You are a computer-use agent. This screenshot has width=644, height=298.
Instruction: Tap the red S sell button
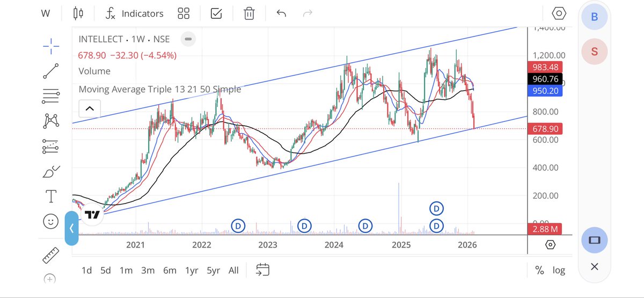pos(595,51)
